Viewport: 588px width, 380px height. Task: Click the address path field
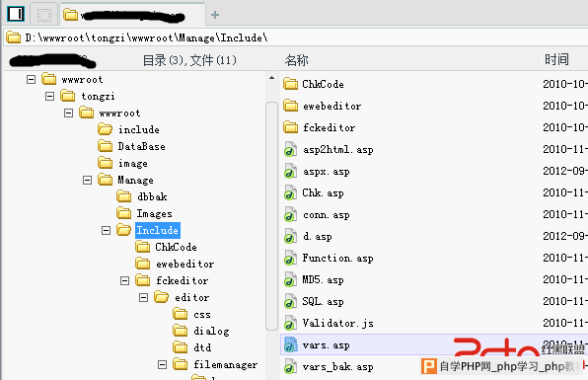point(296,38)
